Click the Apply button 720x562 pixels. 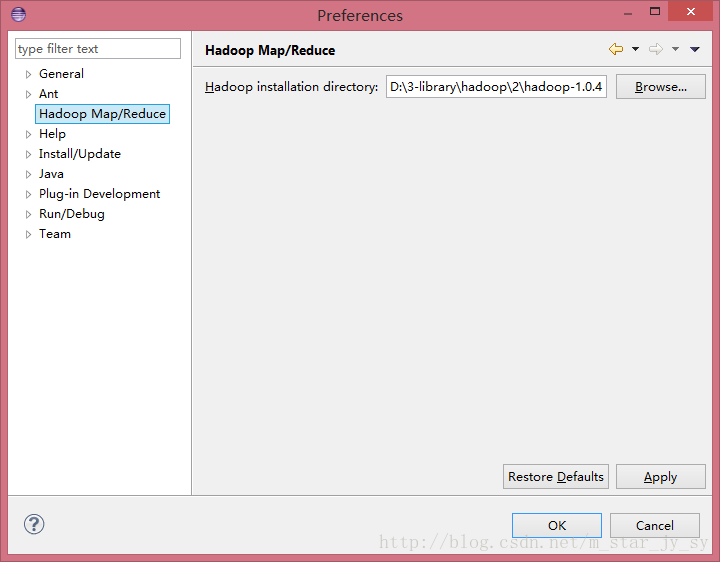tap(661, 477)
